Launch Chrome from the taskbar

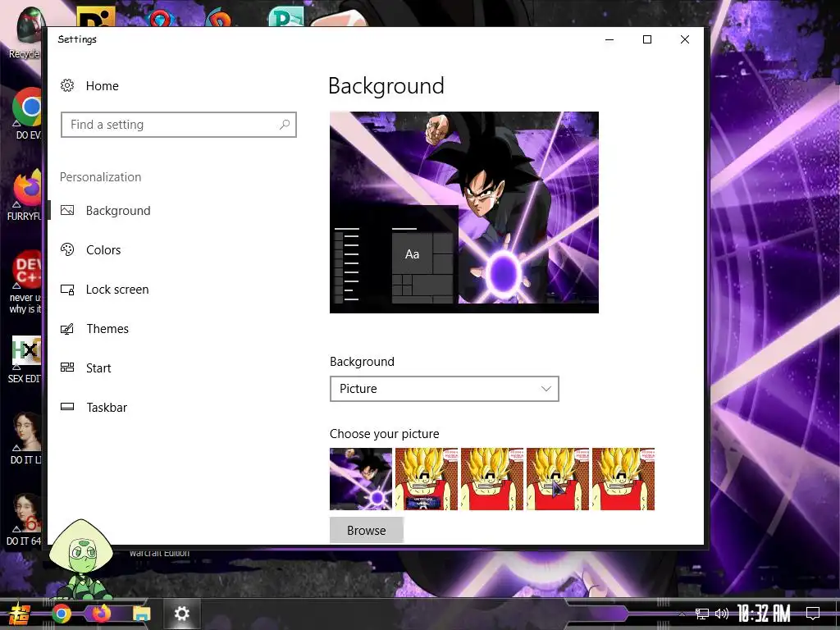coord(61,614)
